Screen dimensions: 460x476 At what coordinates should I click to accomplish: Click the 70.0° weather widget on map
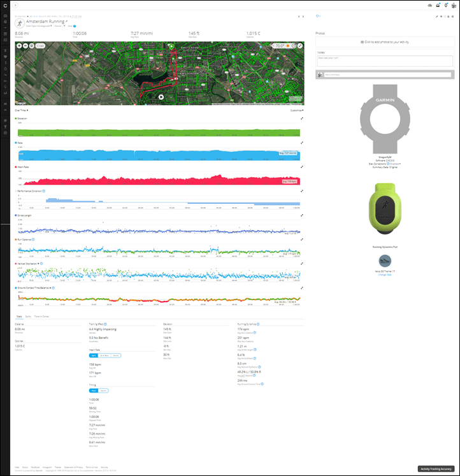284,45
